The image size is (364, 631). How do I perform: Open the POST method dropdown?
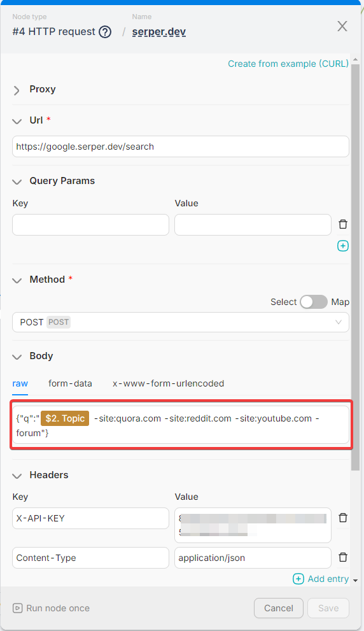pos(181,322)
